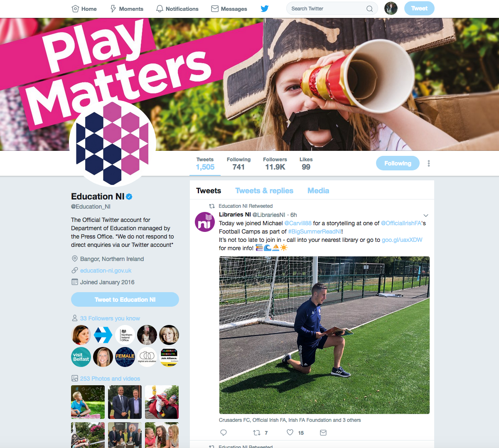Reply to the Libraries NI tweet

[224, 433]
